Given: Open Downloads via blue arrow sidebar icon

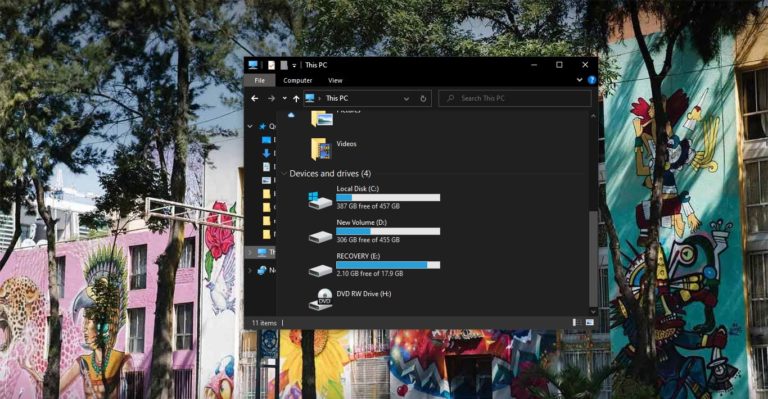Looking at the screenshot, I should tap(266, 153).
